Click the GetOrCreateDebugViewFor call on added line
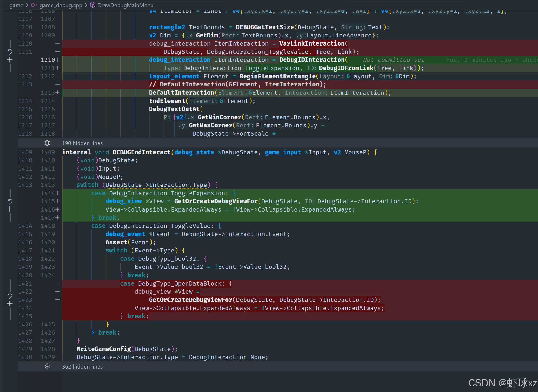Viewport: 538px width, 392px height. coord(216,201)
